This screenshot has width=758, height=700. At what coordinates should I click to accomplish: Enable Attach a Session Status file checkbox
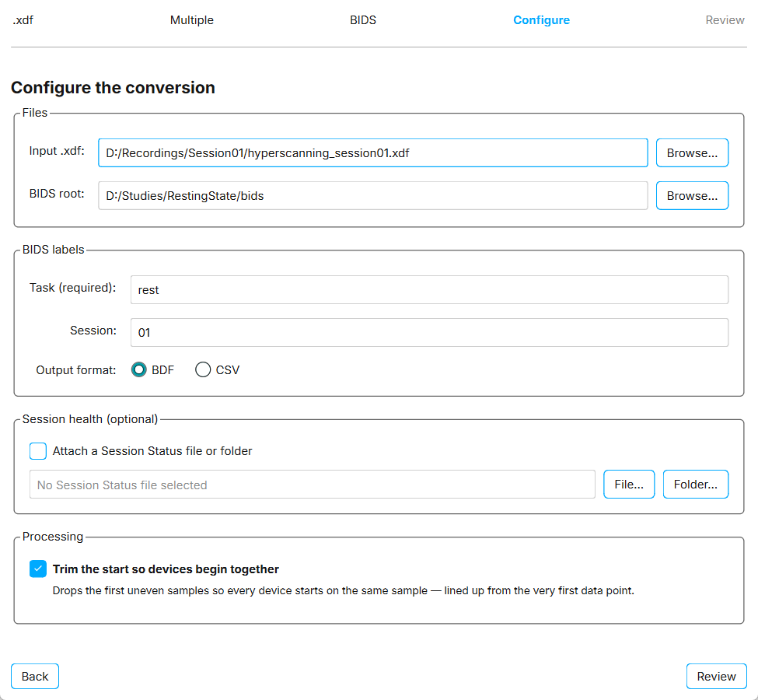pyautogui.click(x=38, y=451)
